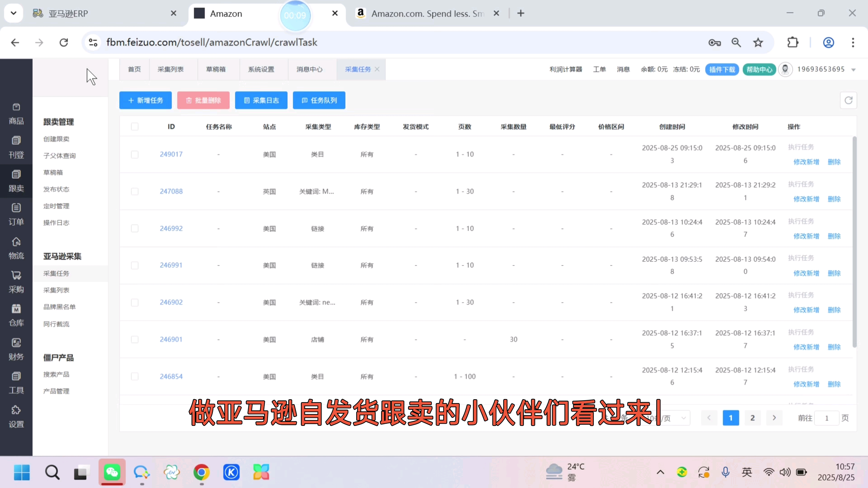Click the 前往 page number input
The width and height of the screenshot is (868, 488).
[827, 418]
